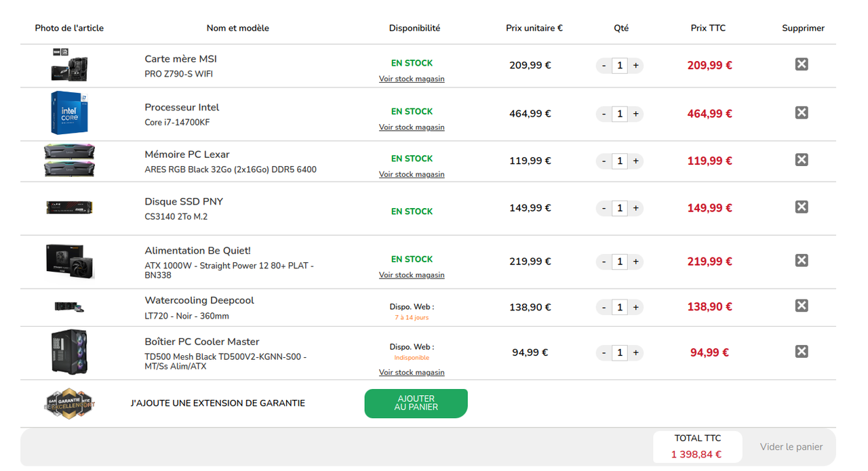Click Vider le panier to empty cart
The image size is (868, 471).
791,447
